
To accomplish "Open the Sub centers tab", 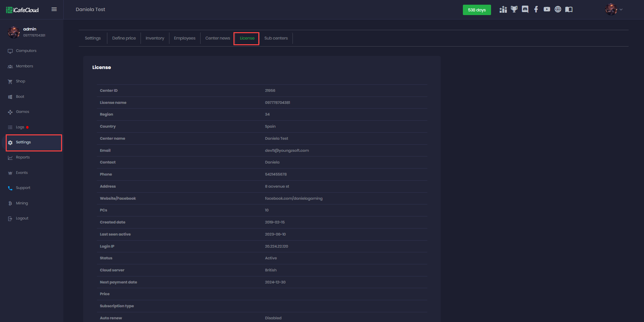I will pos(276,38).
